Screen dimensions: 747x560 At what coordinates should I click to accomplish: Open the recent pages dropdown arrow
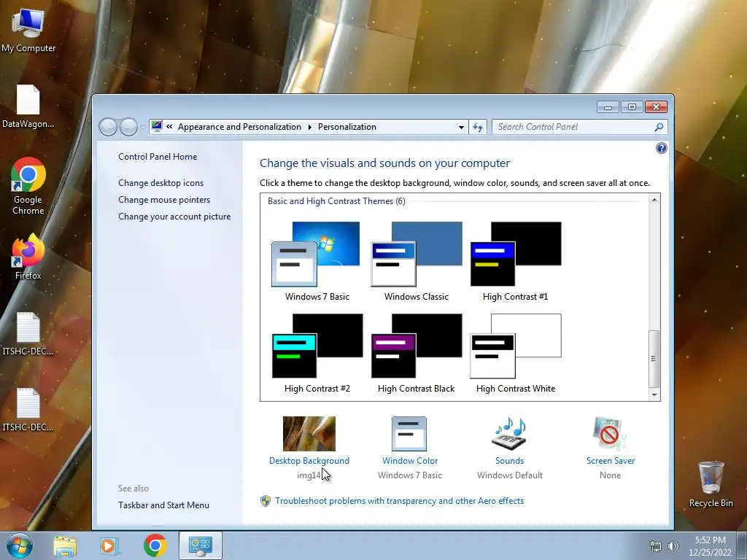tap(142, 127)
